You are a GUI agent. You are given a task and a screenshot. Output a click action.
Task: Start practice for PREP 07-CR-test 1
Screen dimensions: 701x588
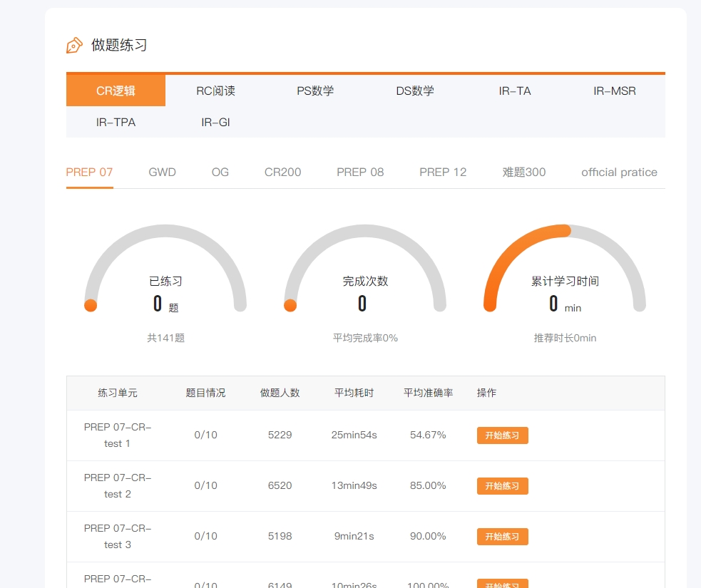coord(502,435)
